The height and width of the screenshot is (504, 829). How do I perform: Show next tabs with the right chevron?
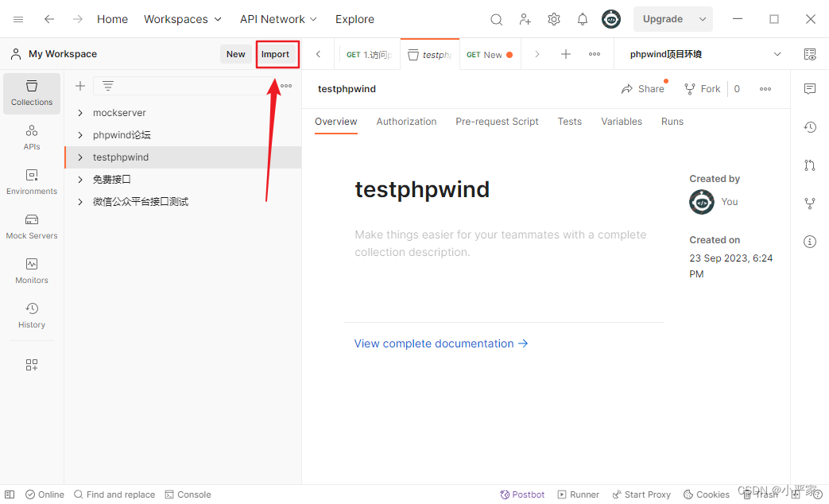(537, 54)
